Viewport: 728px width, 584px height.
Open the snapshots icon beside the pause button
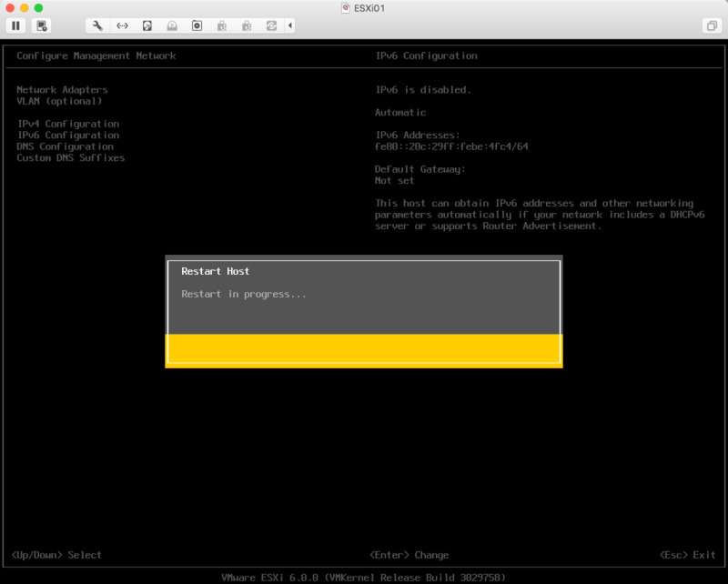click(x=43, y=25)
